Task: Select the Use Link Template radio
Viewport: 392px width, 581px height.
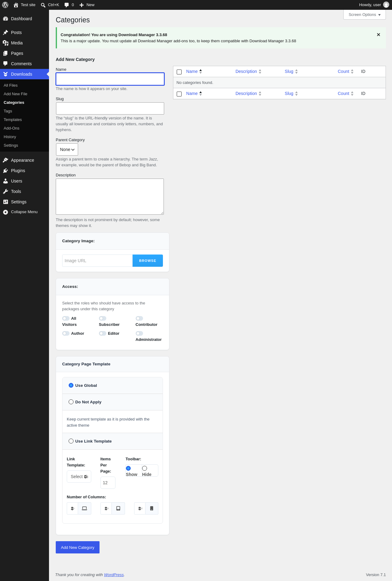Action: click(71, 441)
